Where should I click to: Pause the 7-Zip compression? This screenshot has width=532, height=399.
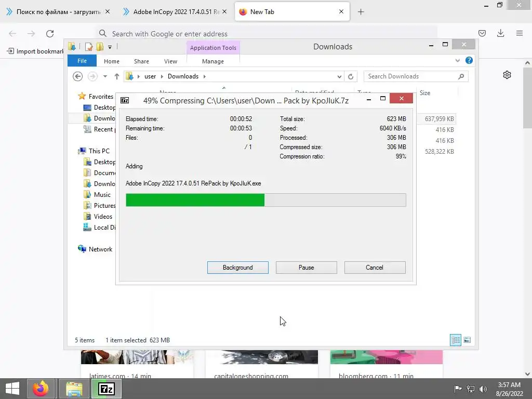pos(306,268)
